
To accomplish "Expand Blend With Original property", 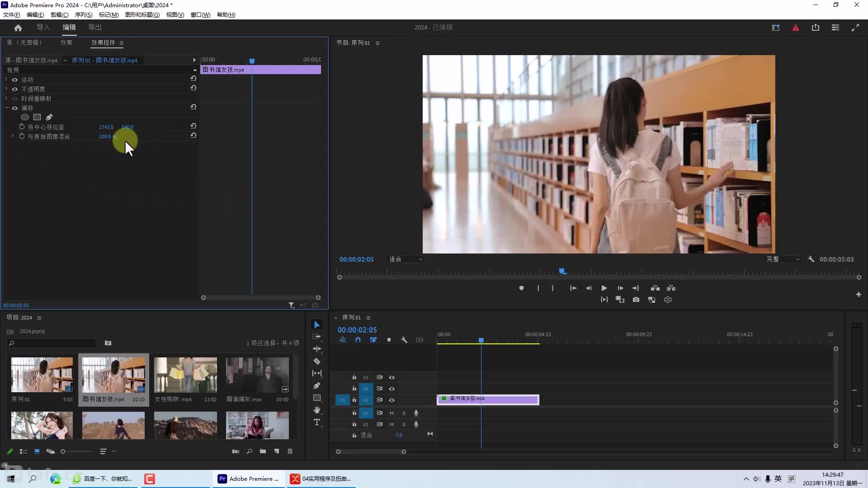I will click(x=13, y=136).
